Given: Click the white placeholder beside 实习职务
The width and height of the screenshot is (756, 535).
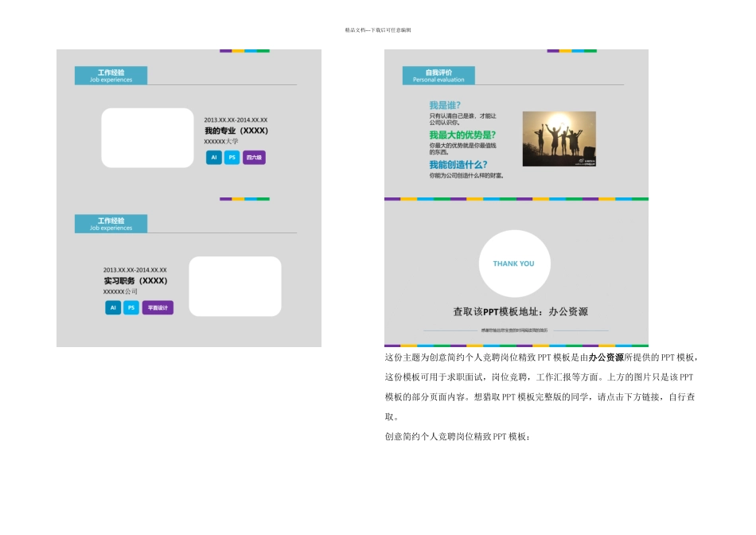Looking at the screenshot, I should pos(236,287).
